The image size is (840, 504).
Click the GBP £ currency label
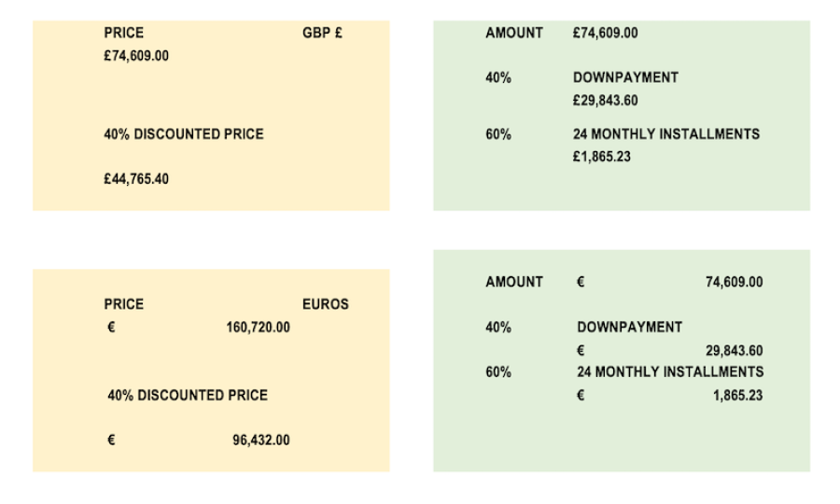322,33
